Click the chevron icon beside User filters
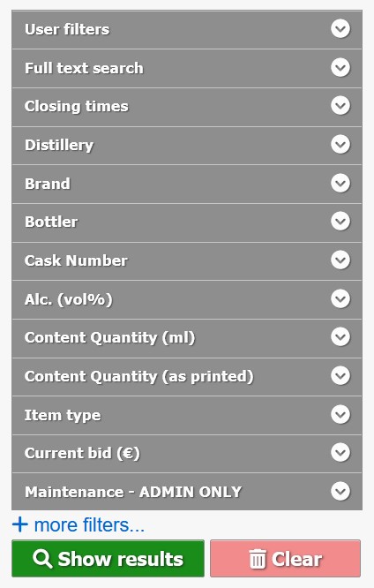Screen dimensions: 374x588 click(340, 29)
